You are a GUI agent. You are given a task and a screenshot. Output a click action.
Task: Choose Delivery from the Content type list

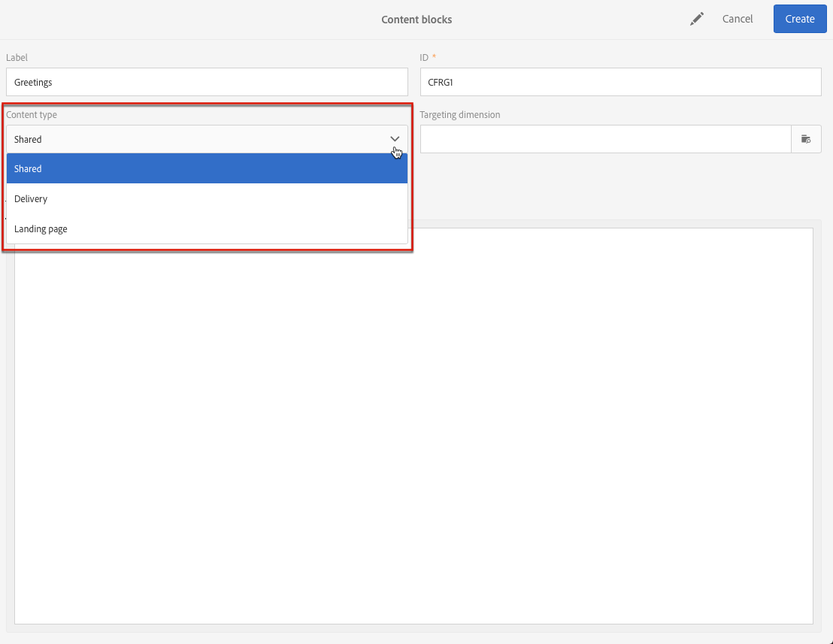(207, 198)
